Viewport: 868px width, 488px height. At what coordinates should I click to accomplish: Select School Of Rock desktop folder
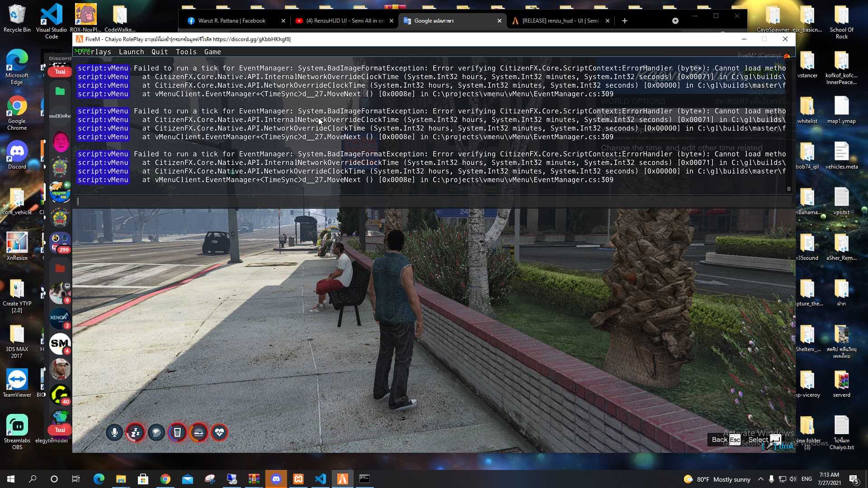pos(841,21)
